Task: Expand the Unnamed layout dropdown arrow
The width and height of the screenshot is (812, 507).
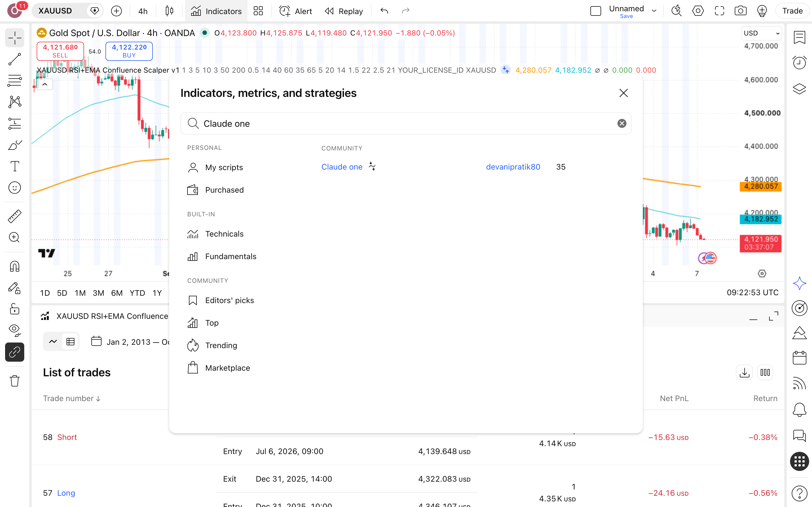Action: [654, 11]
